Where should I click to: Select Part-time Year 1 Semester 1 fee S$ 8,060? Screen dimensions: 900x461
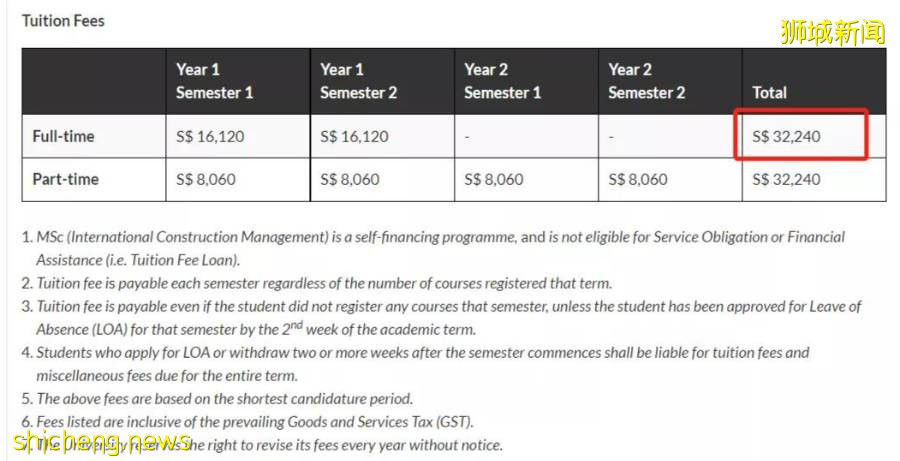pos(206,179)
